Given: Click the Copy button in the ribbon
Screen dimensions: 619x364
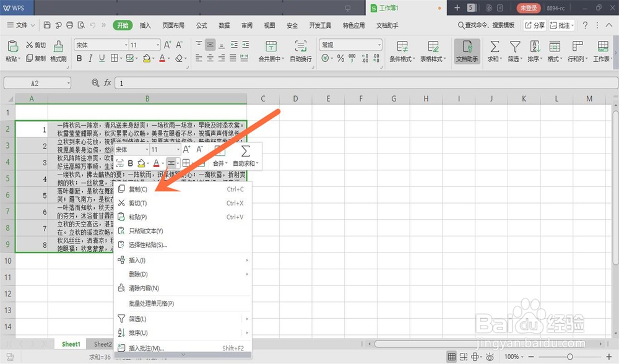Looking at the screenshot, I should [x=35, y=58].
